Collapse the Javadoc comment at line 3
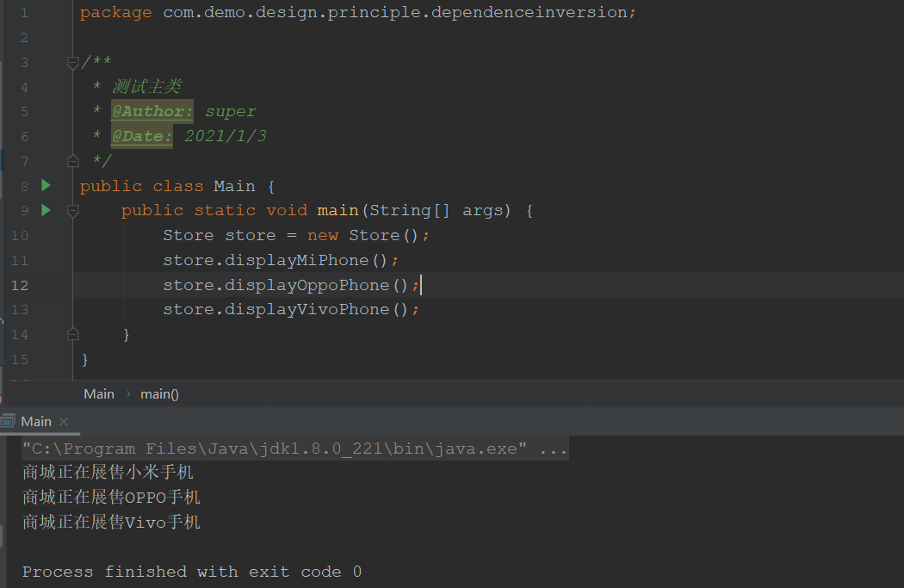904x588 pixels. pyautogui.click(x=72, y=63)
